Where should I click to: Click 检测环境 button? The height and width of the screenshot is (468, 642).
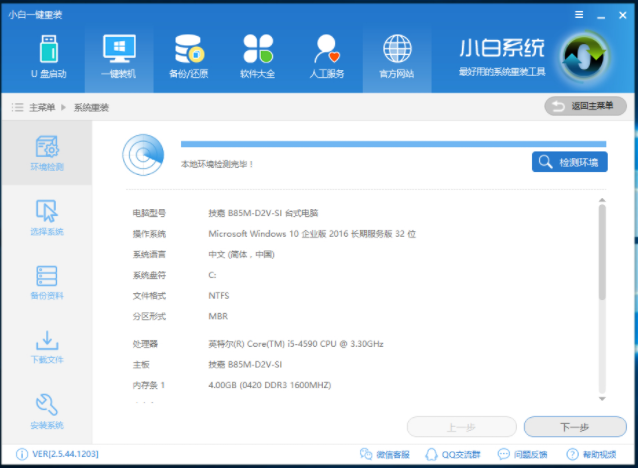tap(570, 162)
